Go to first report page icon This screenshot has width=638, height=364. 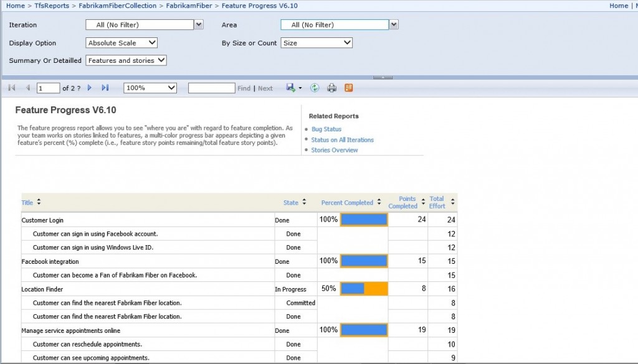coord(12,88)
